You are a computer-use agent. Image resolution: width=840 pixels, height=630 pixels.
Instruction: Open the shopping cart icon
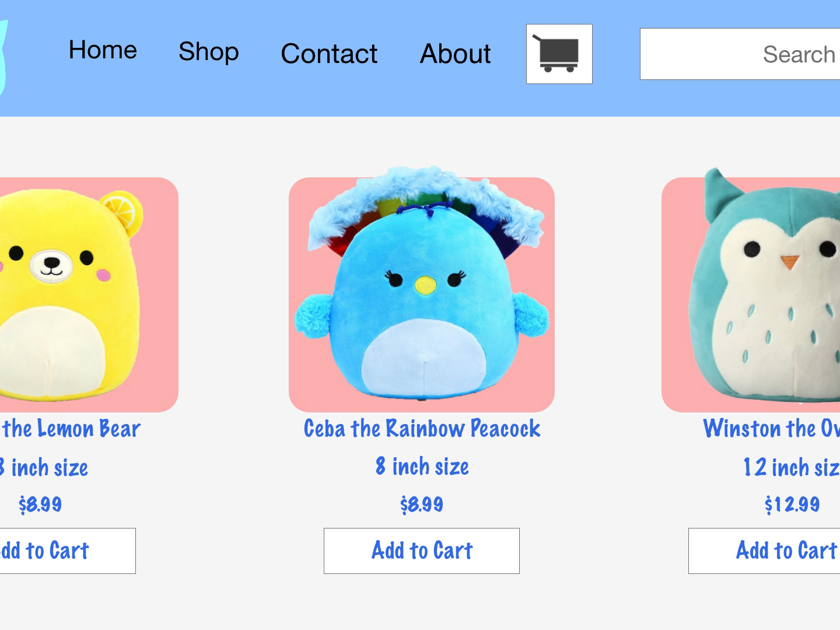click(x=559, y=54)
